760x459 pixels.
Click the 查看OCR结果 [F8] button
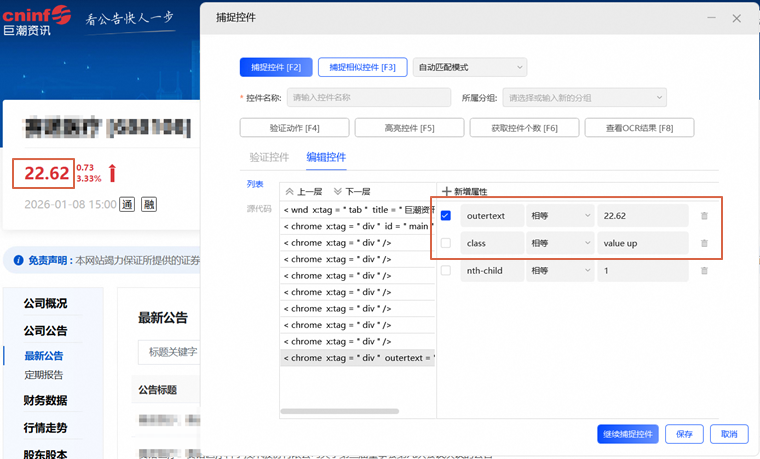click(x=639, y=128)
